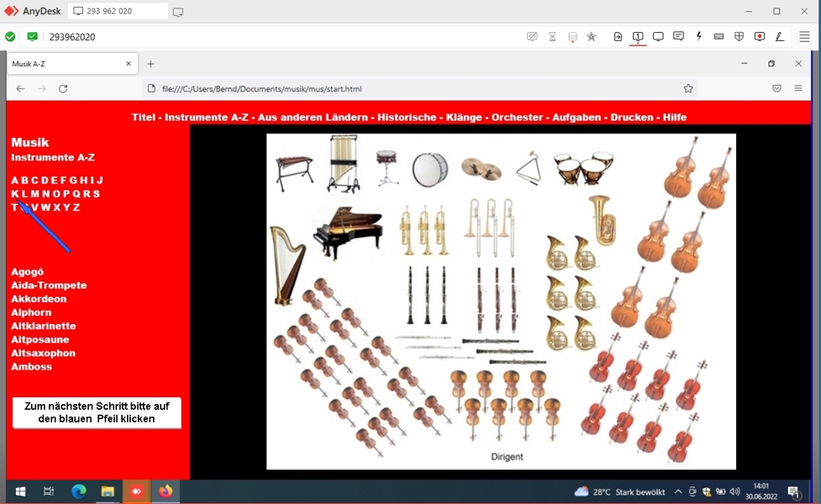Open Firefox from the remote taskbar
Screen dimensions: 821x504
166,491
